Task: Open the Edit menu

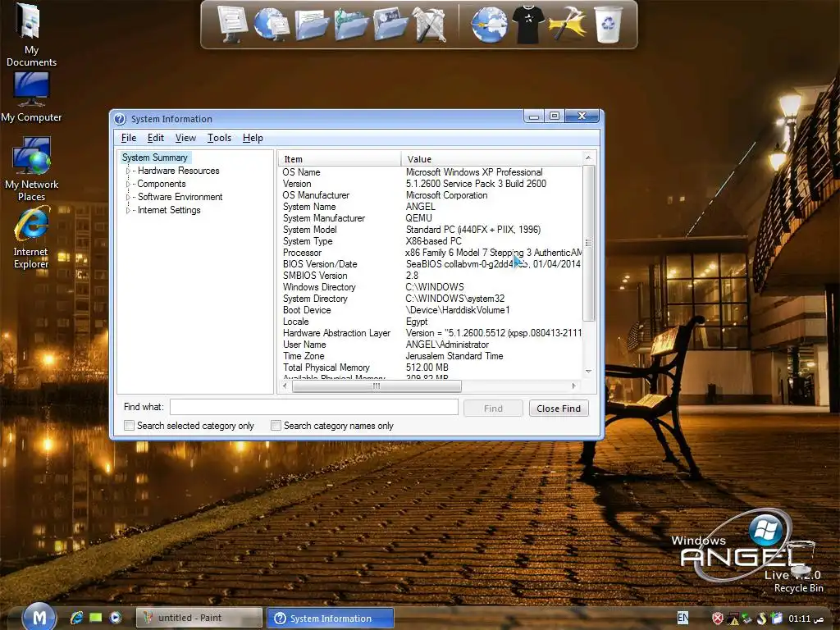Action: 155,138
